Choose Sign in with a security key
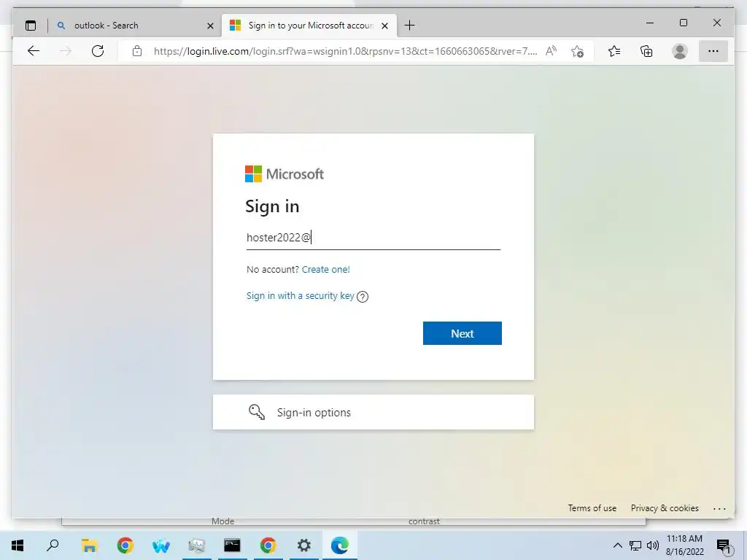The image size is (747, 560). (x=300, y=296)
